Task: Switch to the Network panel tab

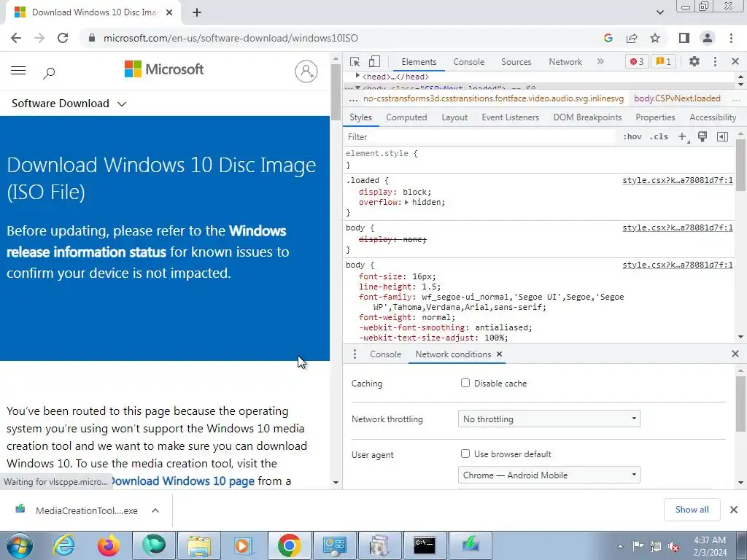Action: [x=565, y=62]
